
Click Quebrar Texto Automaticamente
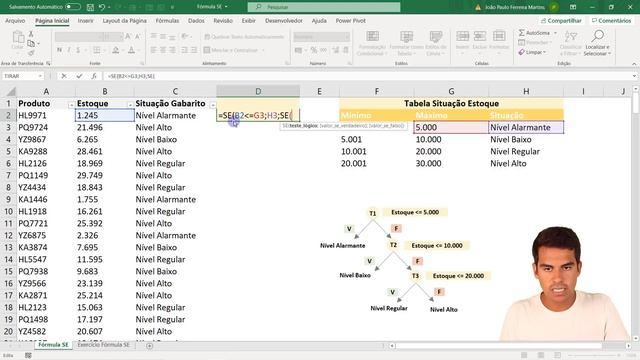pyautogui.click(x=244, y=37)
